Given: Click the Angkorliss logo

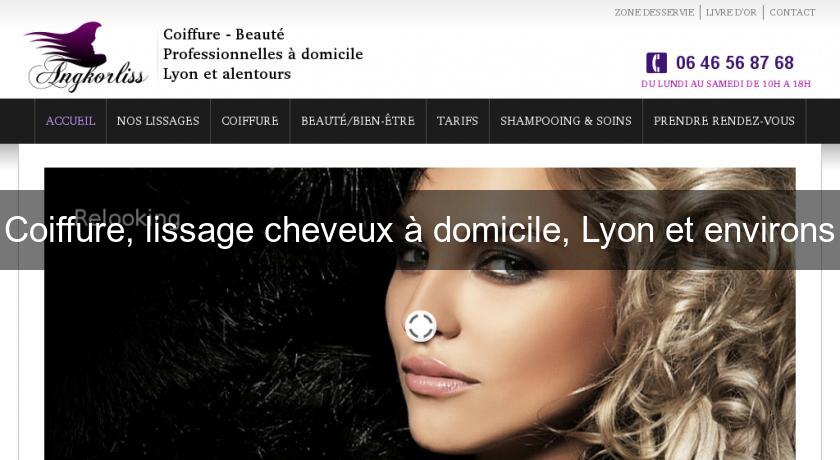Looking at the screenshot, I should (x=86, y=57).
